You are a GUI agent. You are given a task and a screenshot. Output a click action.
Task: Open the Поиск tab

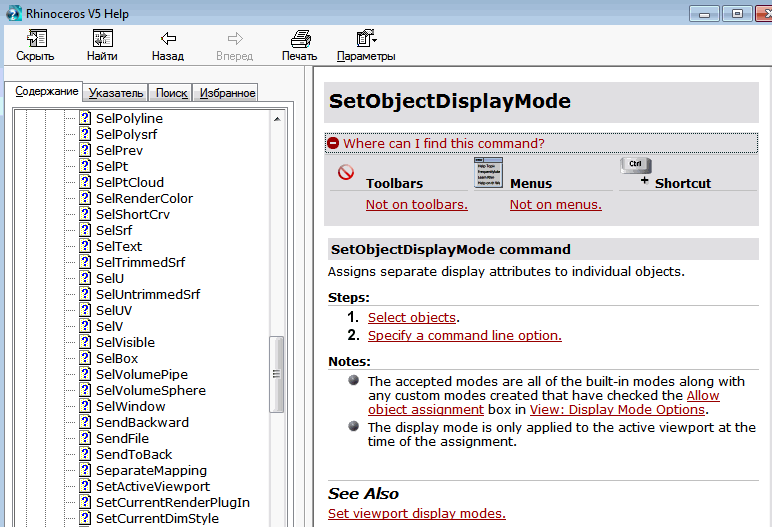coord(172,93)
